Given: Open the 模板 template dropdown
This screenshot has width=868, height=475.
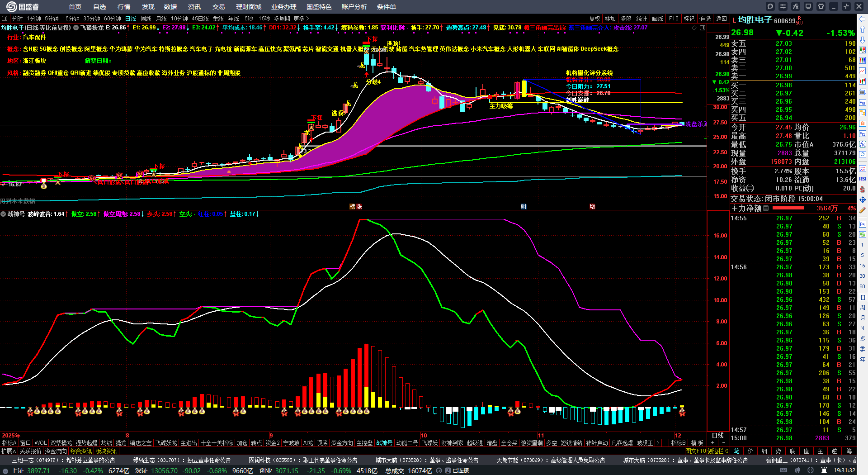Looking at the screenshot, I should tap(697, 443).
